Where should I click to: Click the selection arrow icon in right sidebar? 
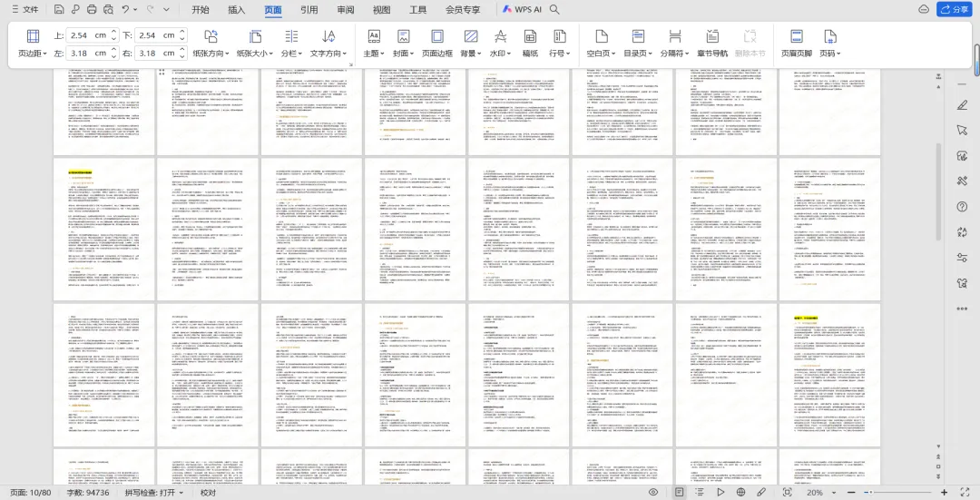pyautogui.click(x=962, y=130)
